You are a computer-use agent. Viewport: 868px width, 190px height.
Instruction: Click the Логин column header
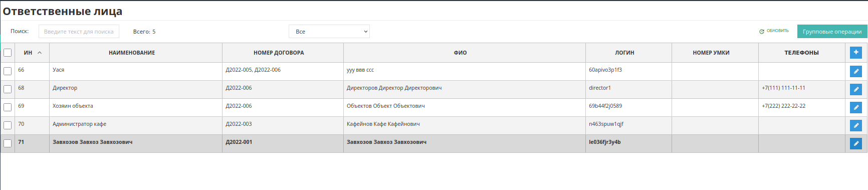(x=624, y=53)
